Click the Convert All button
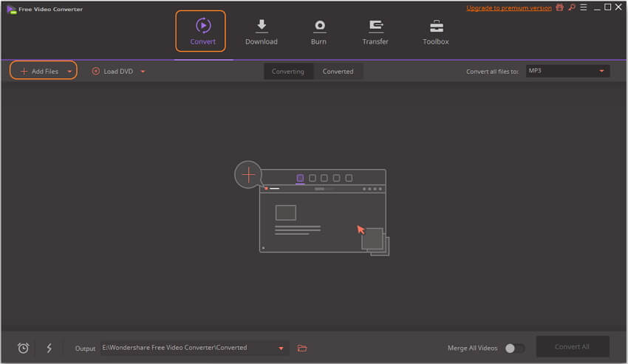The image size is (628, 364). pyautogui.click(x=573, y=347)
